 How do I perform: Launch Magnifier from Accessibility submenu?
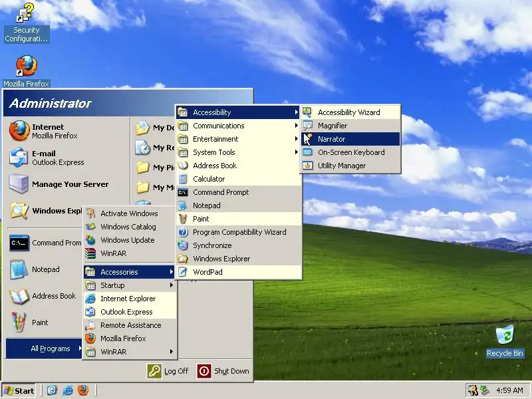coord(350,126)
